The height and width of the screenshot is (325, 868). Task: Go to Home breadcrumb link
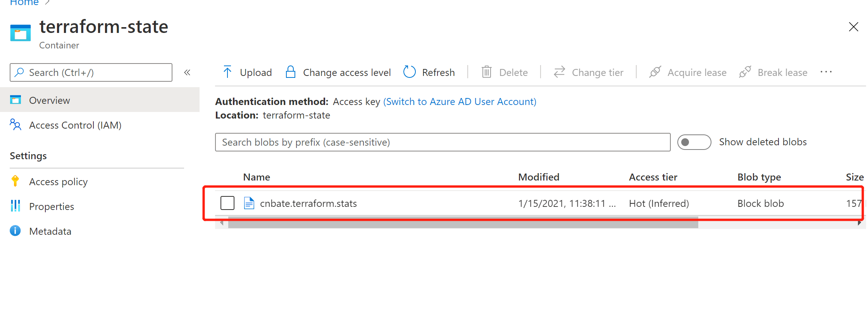(x=24, y=3)
